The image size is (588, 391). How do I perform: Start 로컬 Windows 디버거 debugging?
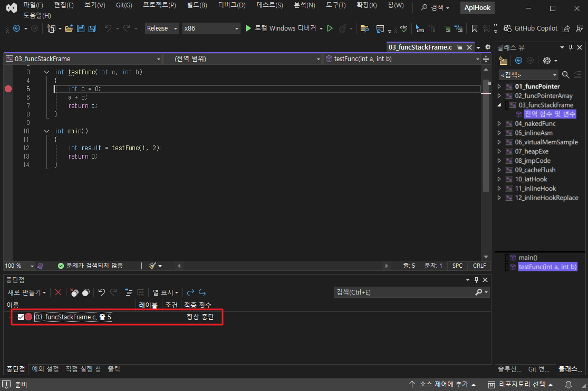[281, 28]
